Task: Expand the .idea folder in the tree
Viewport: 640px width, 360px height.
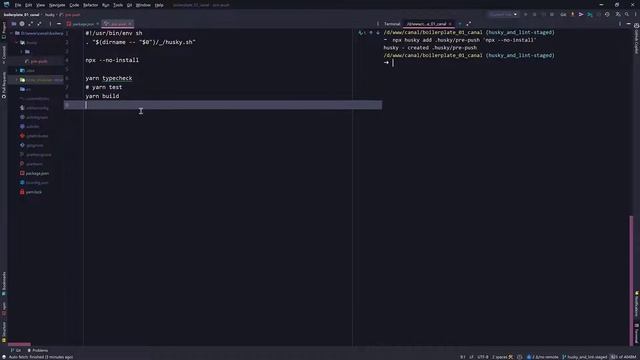Action: point(17,71)
